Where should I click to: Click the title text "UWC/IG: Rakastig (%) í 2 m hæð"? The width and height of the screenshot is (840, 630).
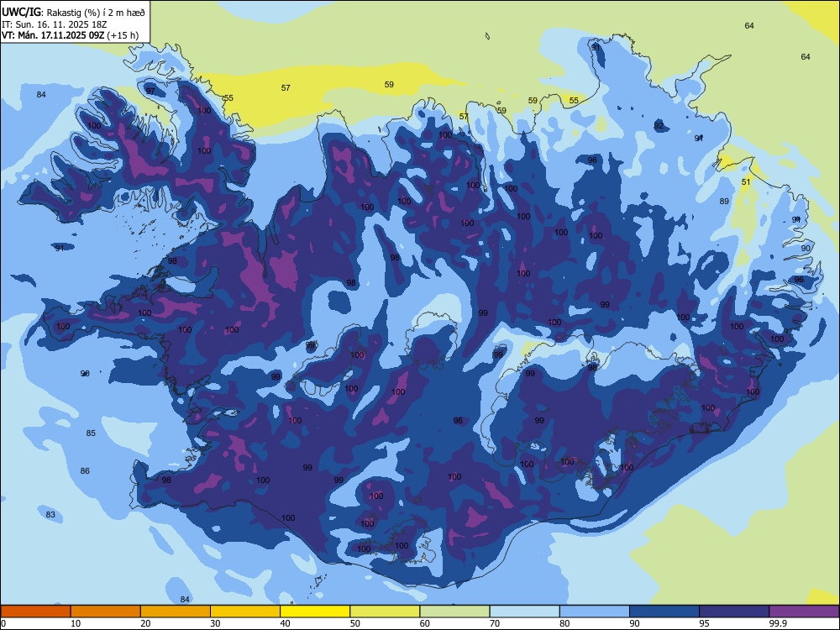point(73,13)
